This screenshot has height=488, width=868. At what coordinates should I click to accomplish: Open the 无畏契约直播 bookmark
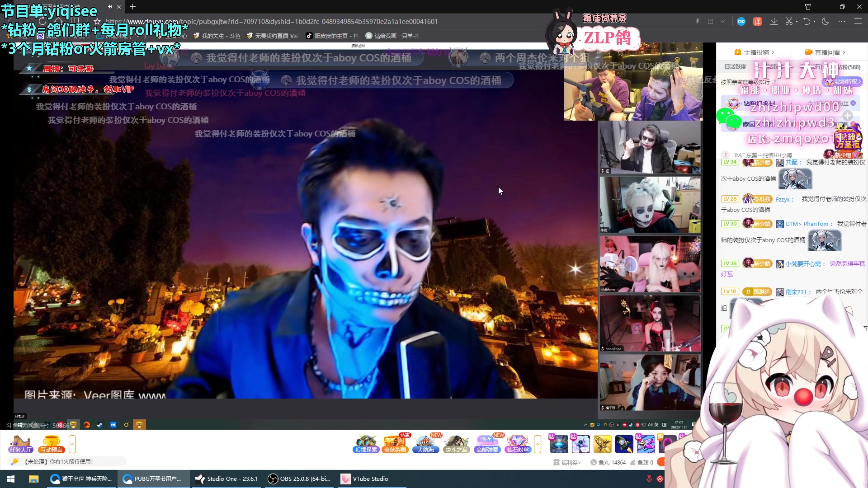272,36
